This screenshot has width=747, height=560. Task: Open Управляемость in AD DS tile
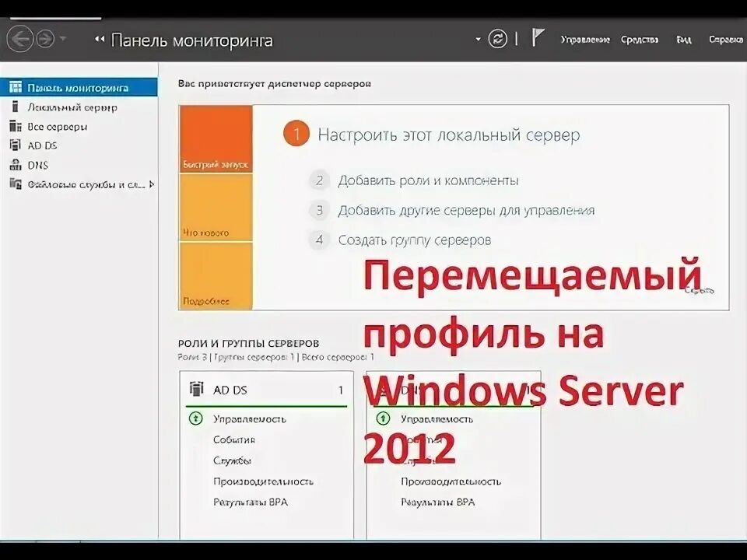click(x=250, y=419)
